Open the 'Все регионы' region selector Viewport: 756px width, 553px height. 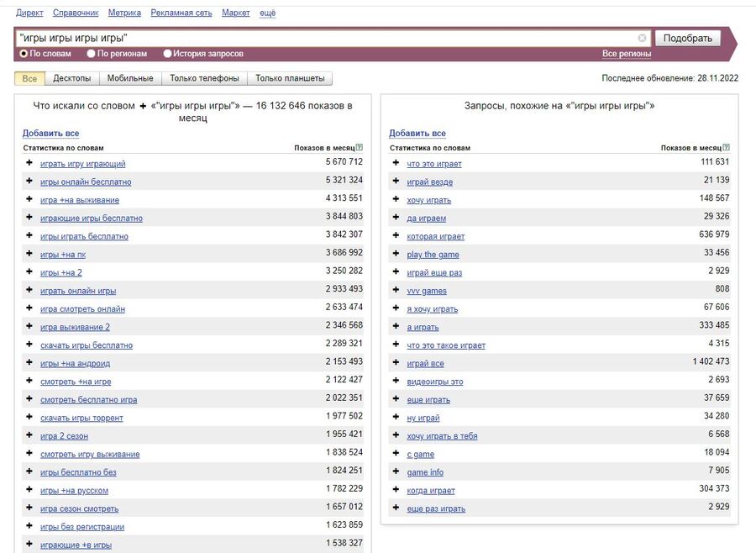coord(627,54)
